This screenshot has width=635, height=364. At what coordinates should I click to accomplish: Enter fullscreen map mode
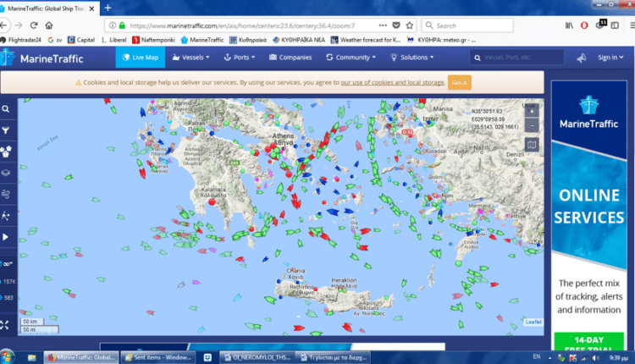tap(6, 324)
